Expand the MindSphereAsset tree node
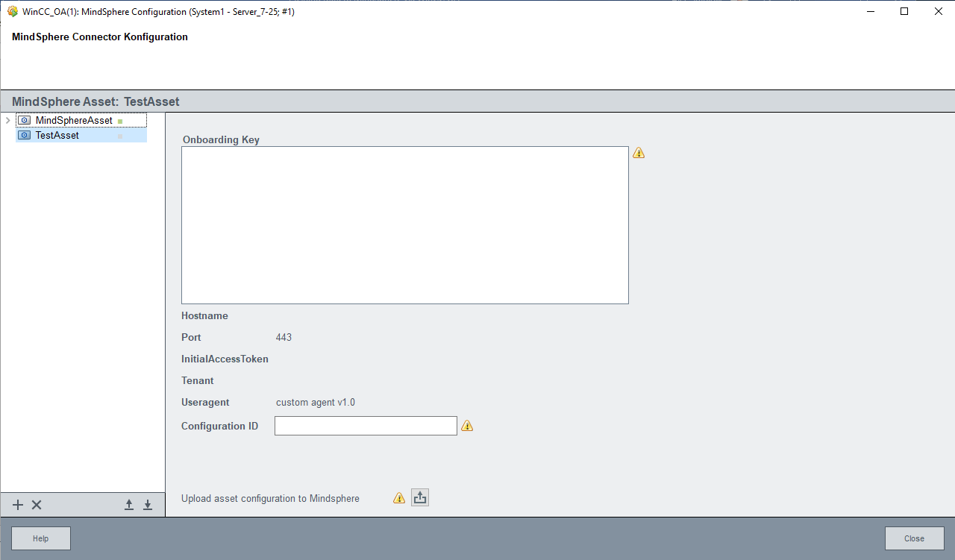The image size is (955, 560). [7, 120]
